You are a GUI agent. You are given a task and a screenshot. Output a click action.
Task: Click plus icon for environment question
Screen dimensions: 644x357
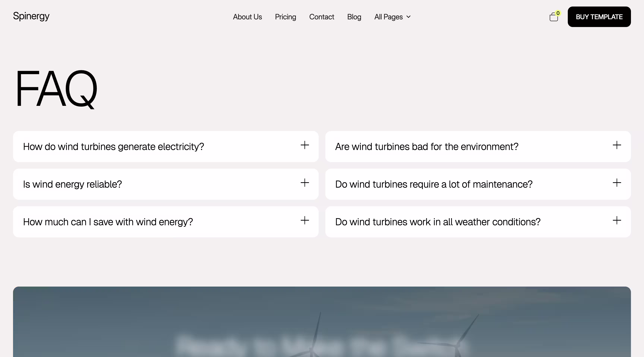617,145
